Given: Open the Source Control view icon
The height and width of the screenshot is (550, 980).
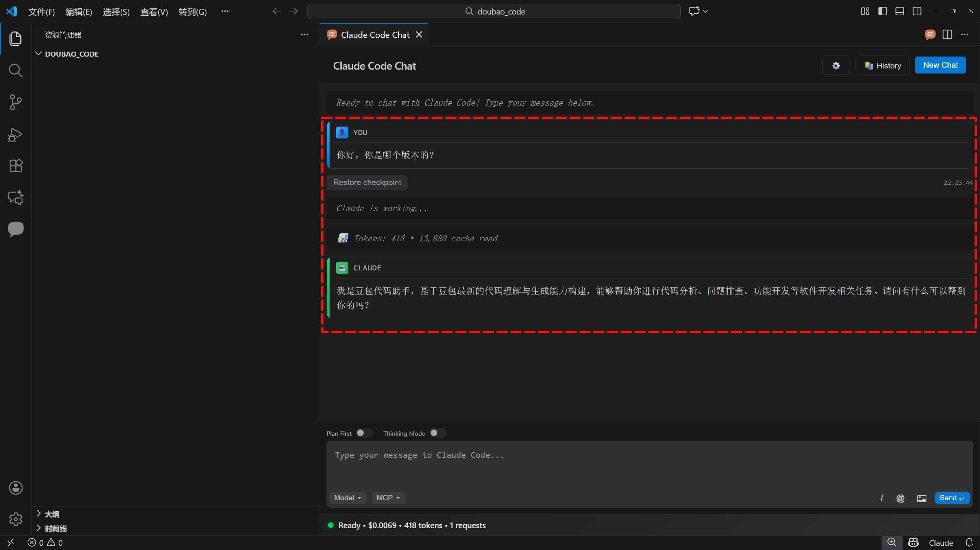Looking at the screenshot, I should point(15,102).
